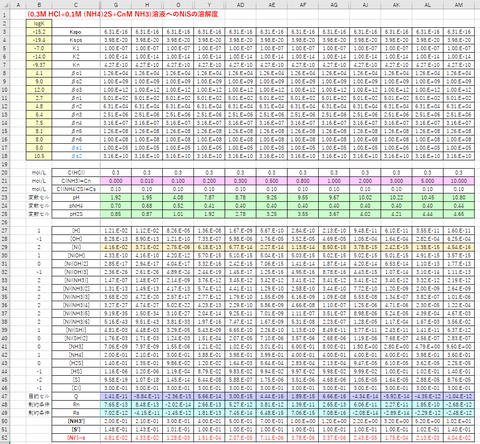
Task: Click the 'C((NH4)2S)=Cs' label cell
Action: pyautogui.click(x=76, y=189)
